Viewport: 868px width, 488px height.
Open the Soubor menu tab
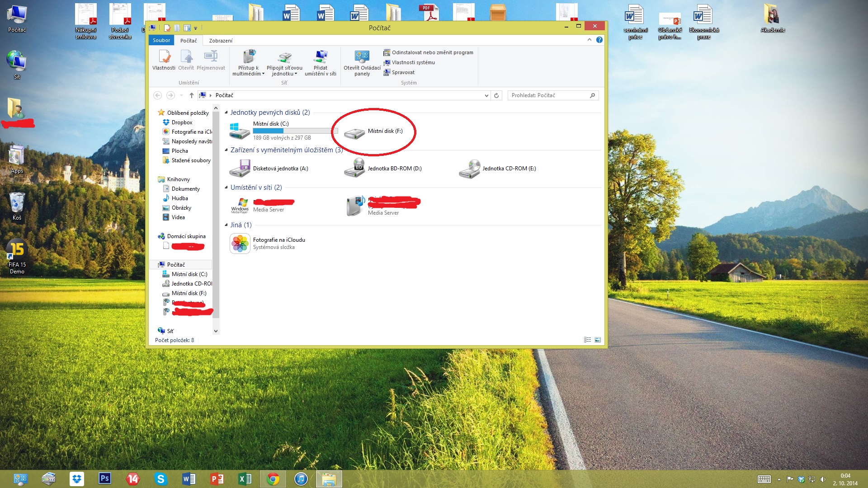pyautogui.click(x=161, y=40)
